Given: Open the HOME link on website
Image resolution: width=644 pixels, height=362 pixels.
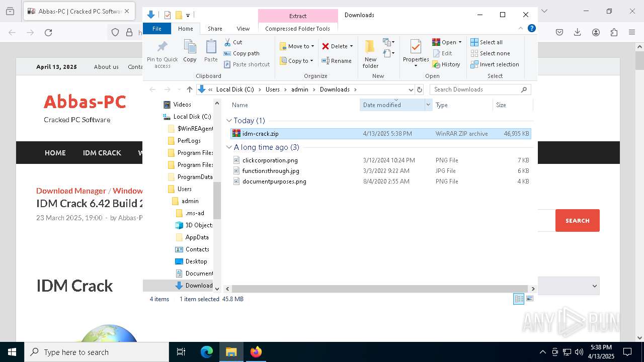Looking at the screenshot, I should 55,153.
